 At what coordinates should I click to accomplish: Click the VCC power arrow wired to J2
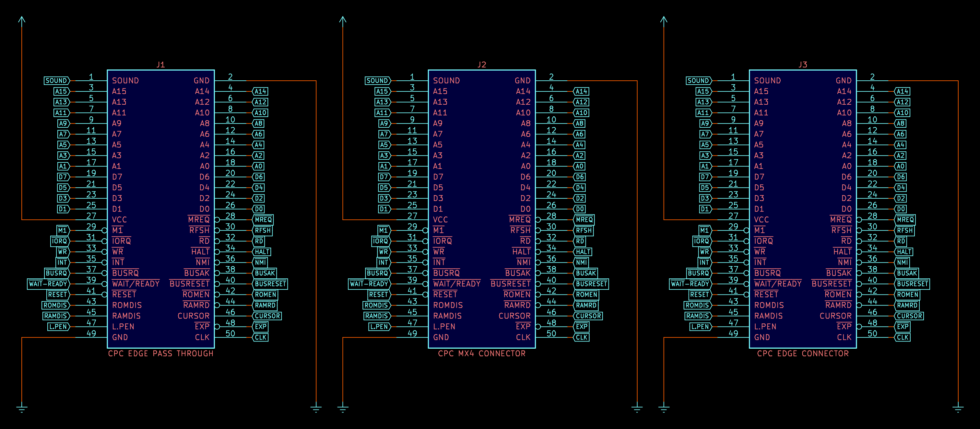[x=343, y=20]
